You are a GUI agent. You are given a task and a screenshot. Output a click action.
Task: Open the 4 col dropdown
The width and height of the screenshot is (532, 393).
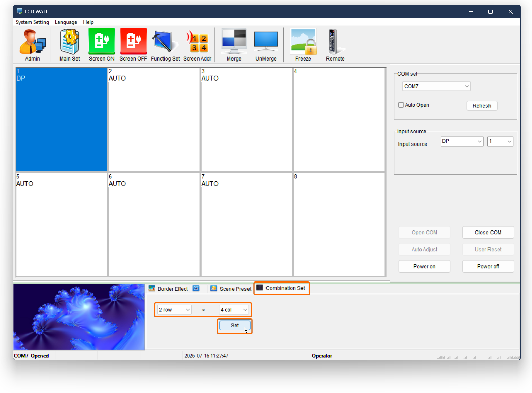coord(234,310)
